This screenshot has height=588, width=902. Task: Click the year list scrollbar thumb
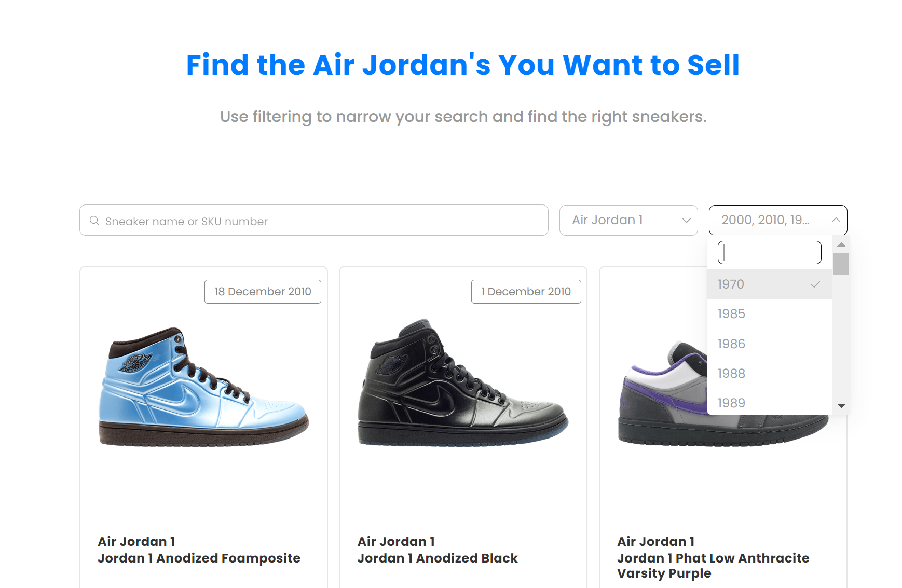[x=841, y=264]
